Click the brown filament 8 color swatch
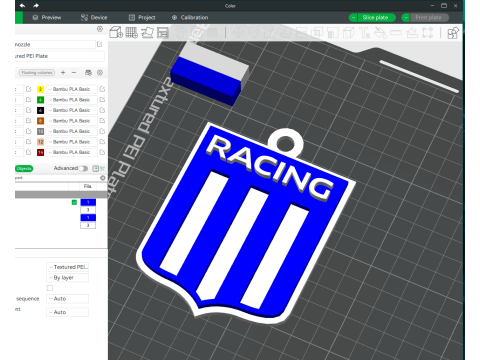Image resolution: width=480 pixels, height=360 pixels. pos(40,121)
